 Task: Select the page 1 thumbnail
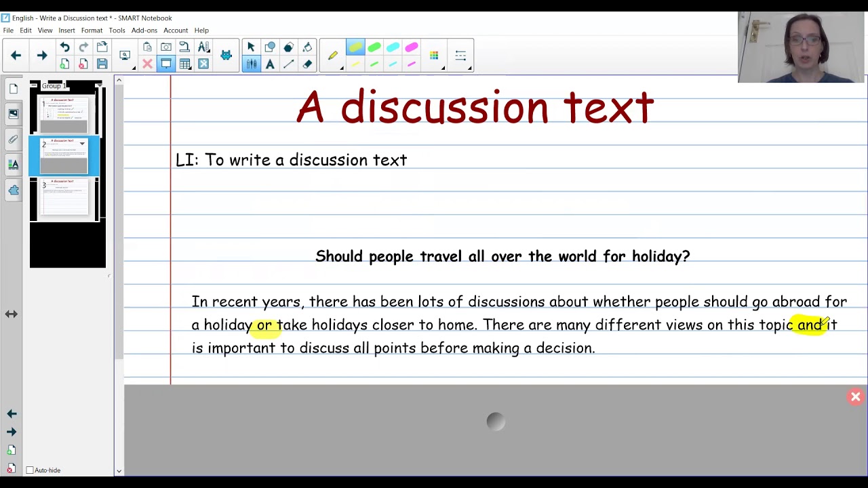tap(63, 115)
